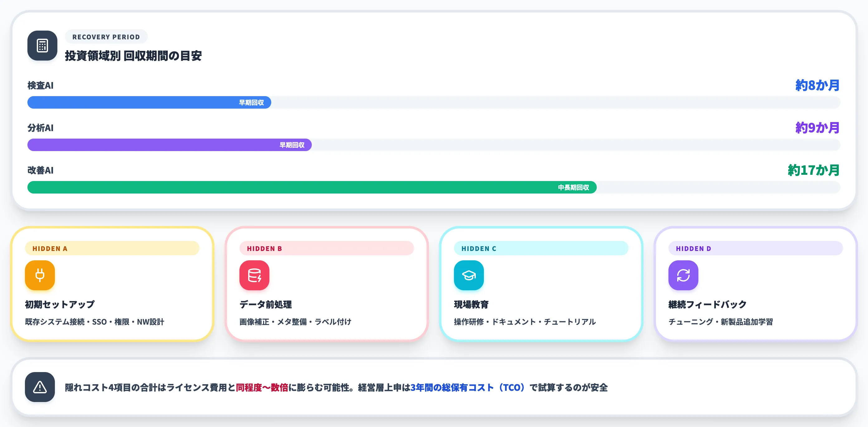The height and width of the screenshot is (427, 868).
Task: Click the 分析AI row label
Action: point(41,128)
